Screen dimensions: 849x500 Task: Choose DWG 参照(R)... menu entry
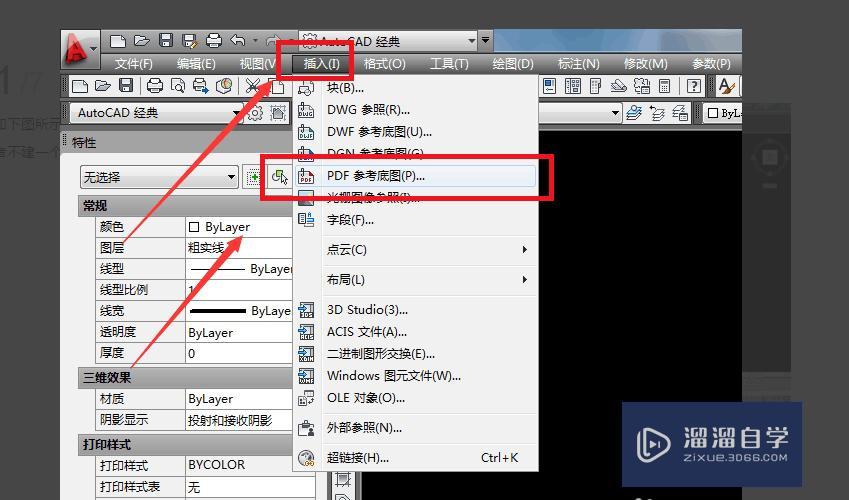tap(415, 110)
